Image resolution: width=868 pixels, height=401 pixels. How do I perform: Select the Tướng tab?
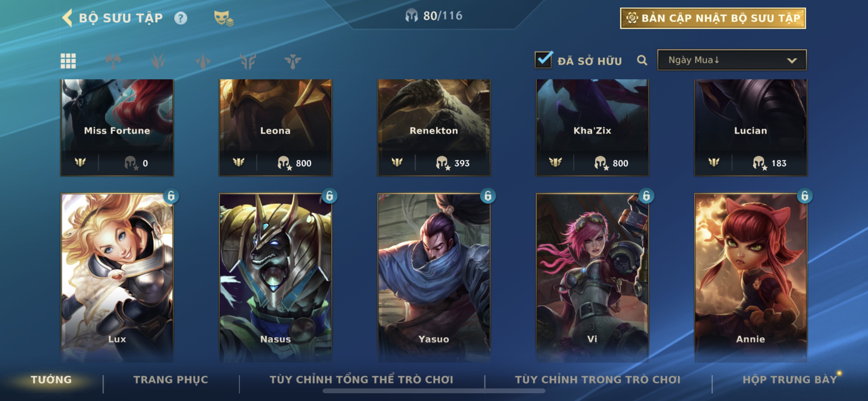pos(51,379)
